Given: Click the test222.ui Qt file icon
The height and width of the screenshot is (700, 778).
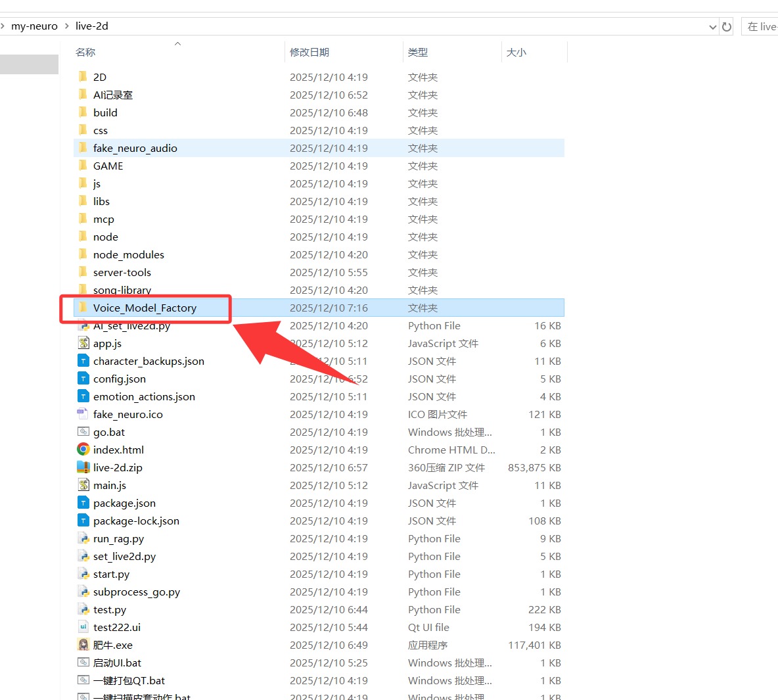Looking at the screenshot, I should [x=83, y=627].
